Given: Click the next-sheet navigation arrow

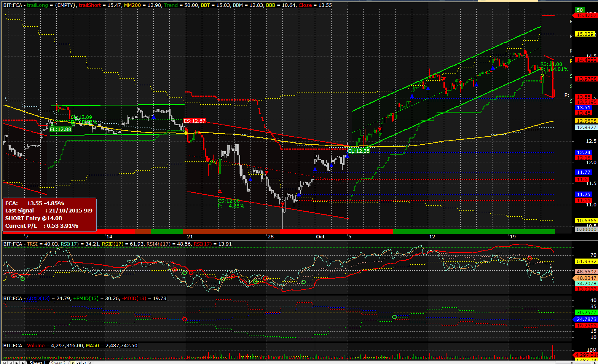Looking at the screenshot, I should pos(17,362).
